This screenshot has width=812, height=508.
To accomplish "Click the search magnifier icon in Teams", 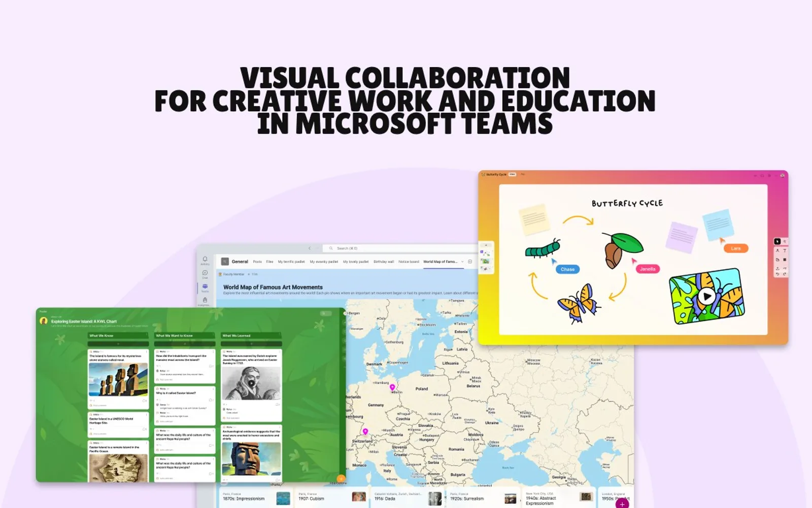I will pos(331,248).
